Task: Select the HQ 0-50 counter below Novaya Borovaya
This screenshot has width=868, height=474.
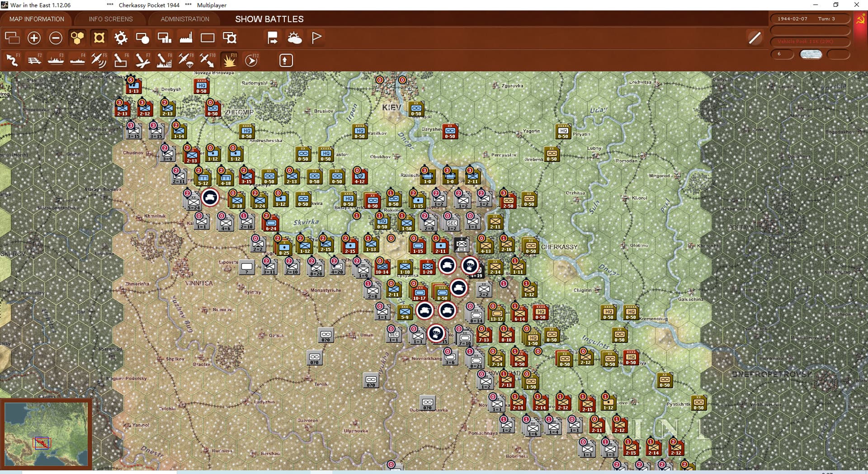Action: click(202, 86)
